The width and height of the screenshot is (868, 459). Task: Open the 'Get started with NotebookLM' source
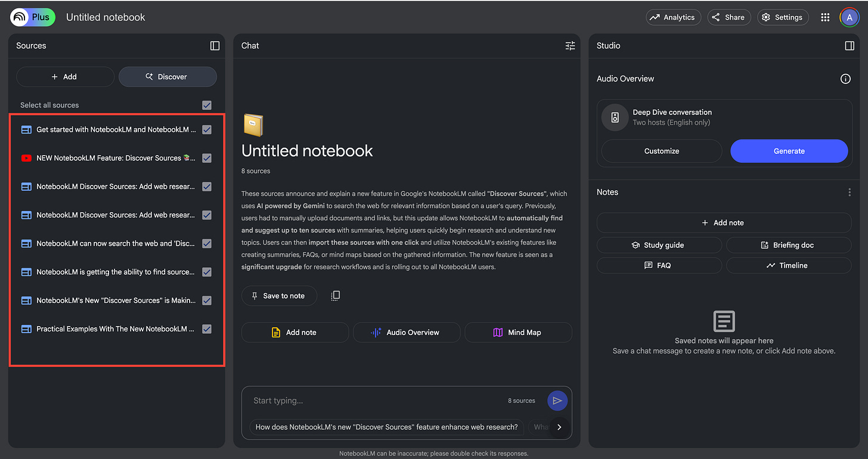116,129
